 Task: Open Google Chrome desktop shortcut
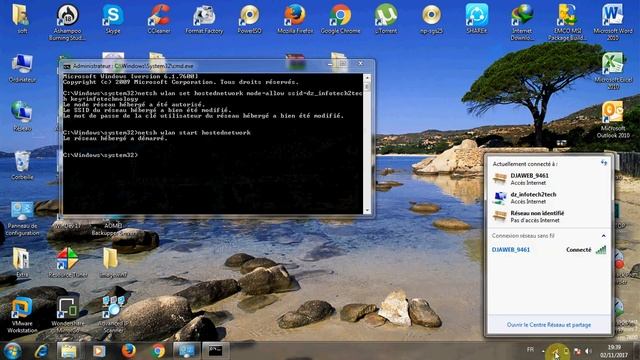[x=340, y=18]
